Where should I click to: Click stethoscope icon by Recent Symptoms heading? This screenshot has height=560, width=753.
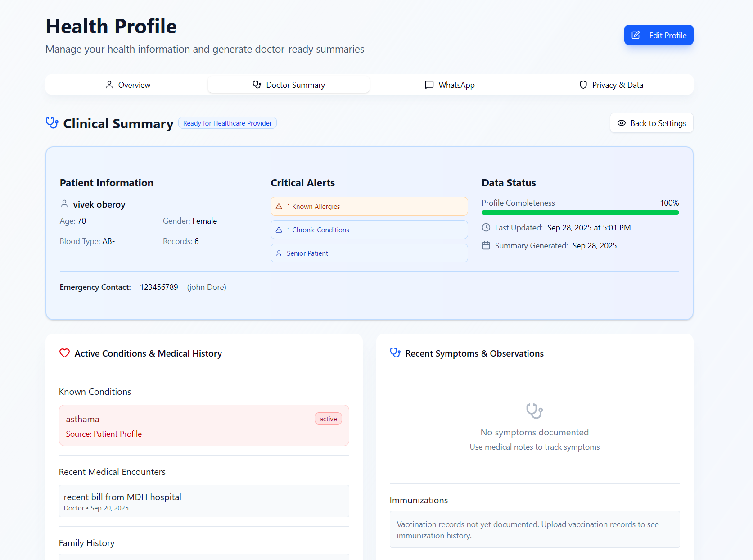(x=395, y=353)
